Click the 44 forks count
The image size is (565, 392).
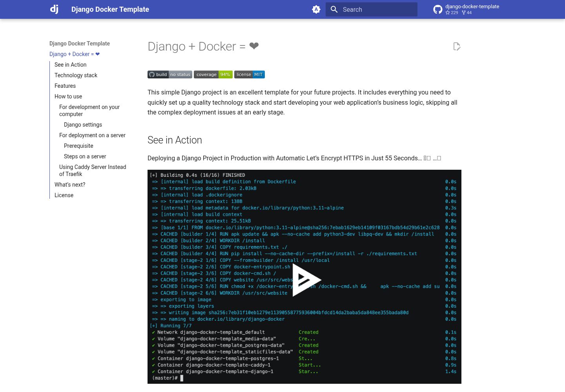click(x=467, y=13)
